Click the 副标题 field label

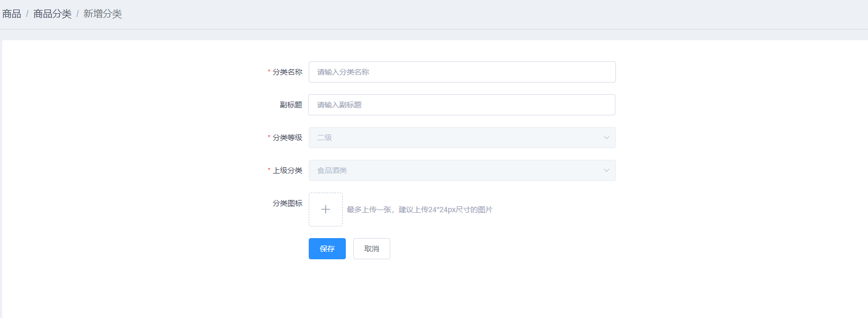[291, 105]
